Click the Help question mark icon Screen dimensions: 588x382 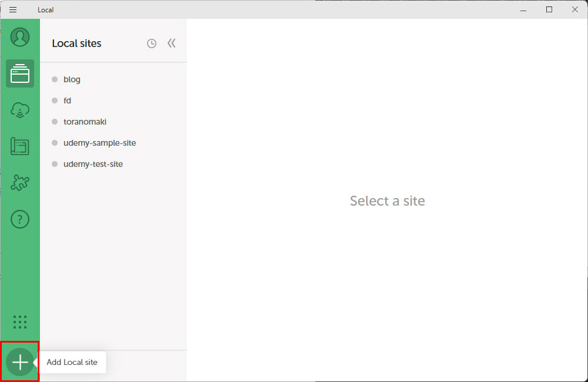20,219
